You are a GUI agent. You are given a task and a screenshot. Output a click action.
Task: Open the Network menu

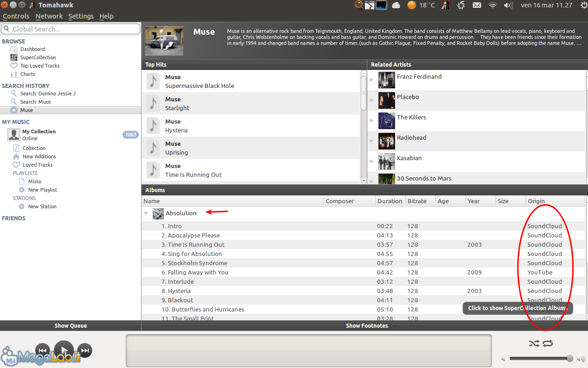pos(49,16)
